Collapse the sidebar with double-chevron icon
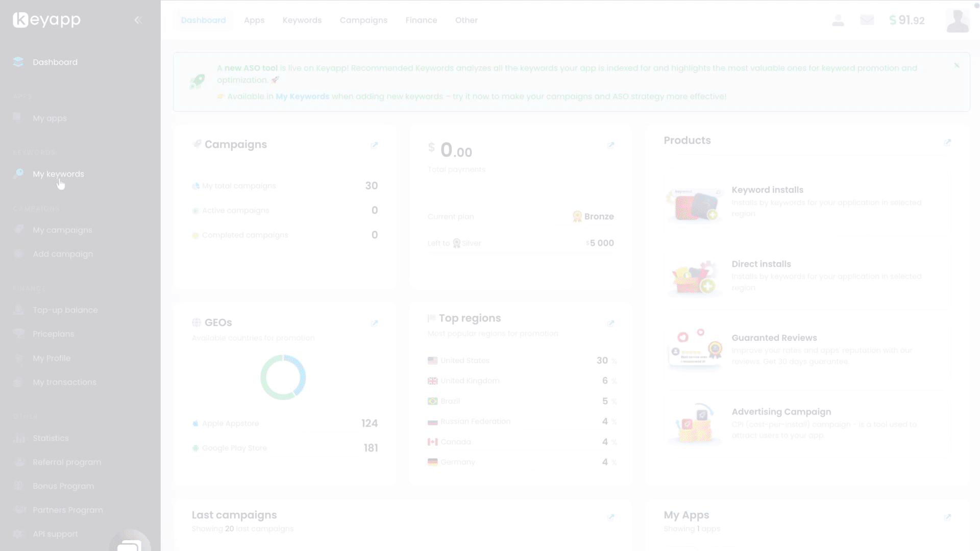980x551 pixels. coord(138,20)
